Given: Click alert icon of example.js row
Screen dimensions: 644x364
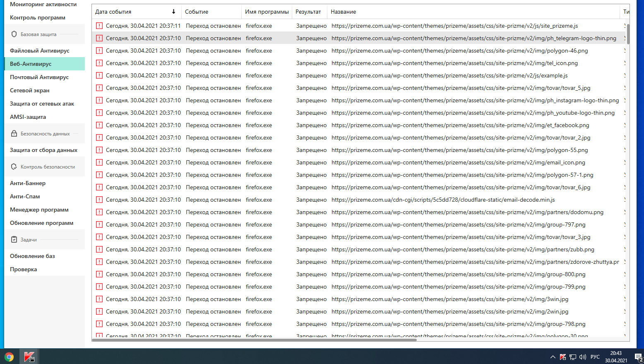Looking at the screenshot, I should pyautogui.click(x=99, y=75).
